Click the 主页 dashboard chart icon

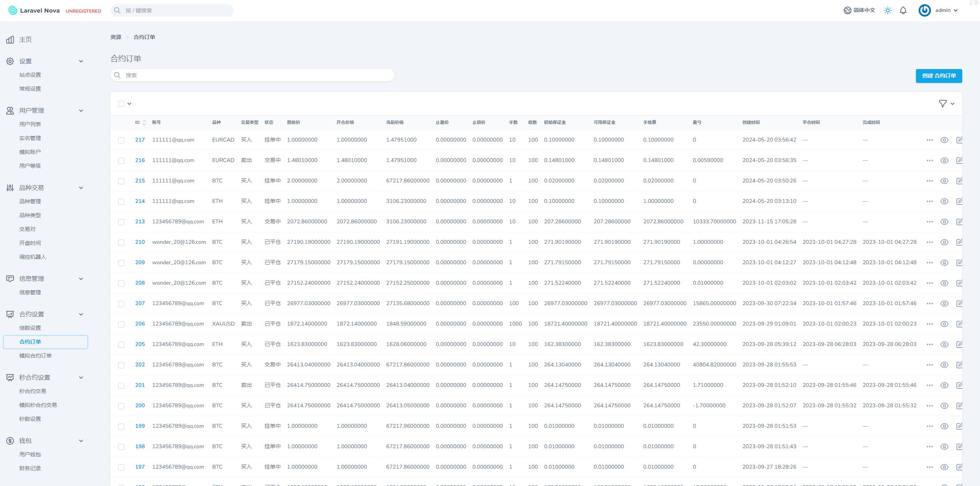click(x=10, y=40)
